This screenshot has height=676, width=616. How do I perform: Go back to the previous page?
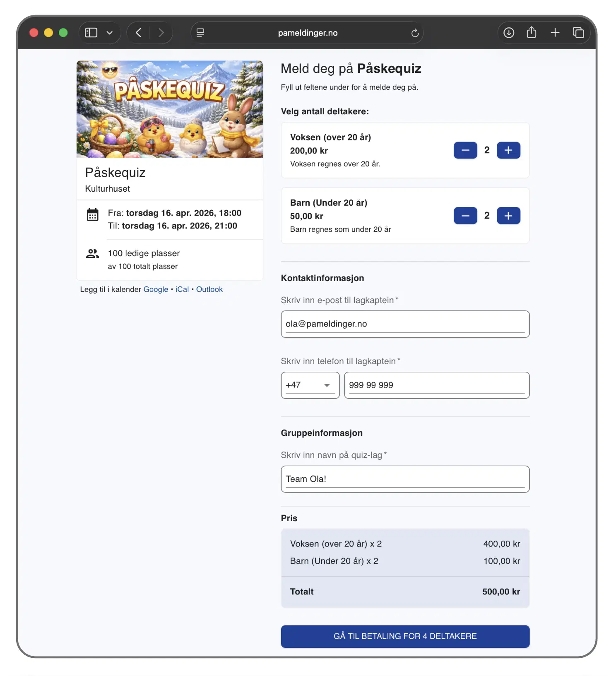click(139, 33)
